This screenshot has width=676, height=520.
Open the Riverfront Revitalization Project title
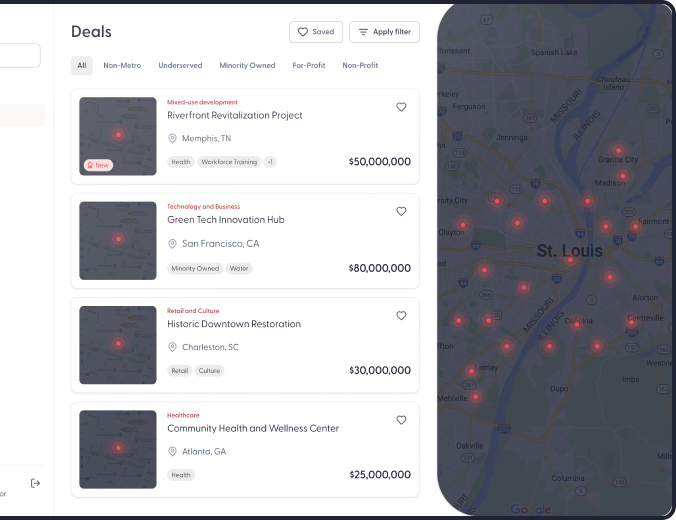tap(235, 116)
